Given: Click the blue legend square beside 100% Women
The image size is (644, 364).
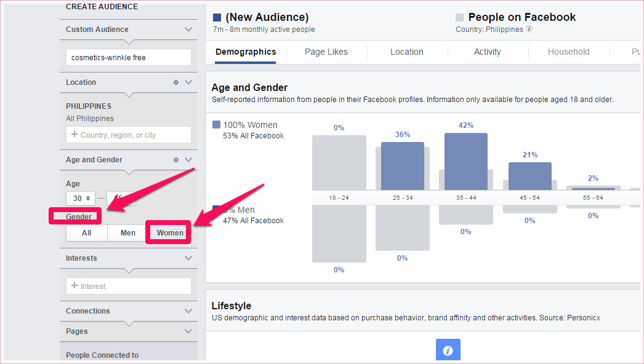Looking at the screenshot, I should 216,125.
